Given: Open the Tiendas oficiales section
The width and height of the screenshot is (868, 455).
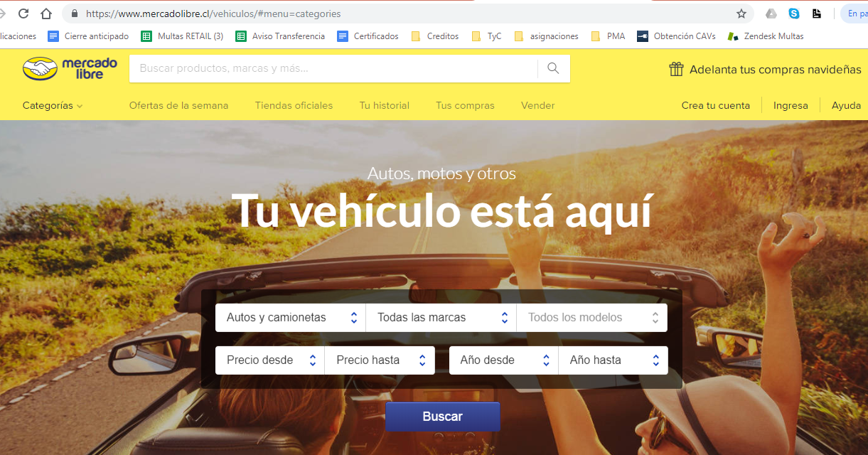Looking at the screenshot, I should click(294, 105).
